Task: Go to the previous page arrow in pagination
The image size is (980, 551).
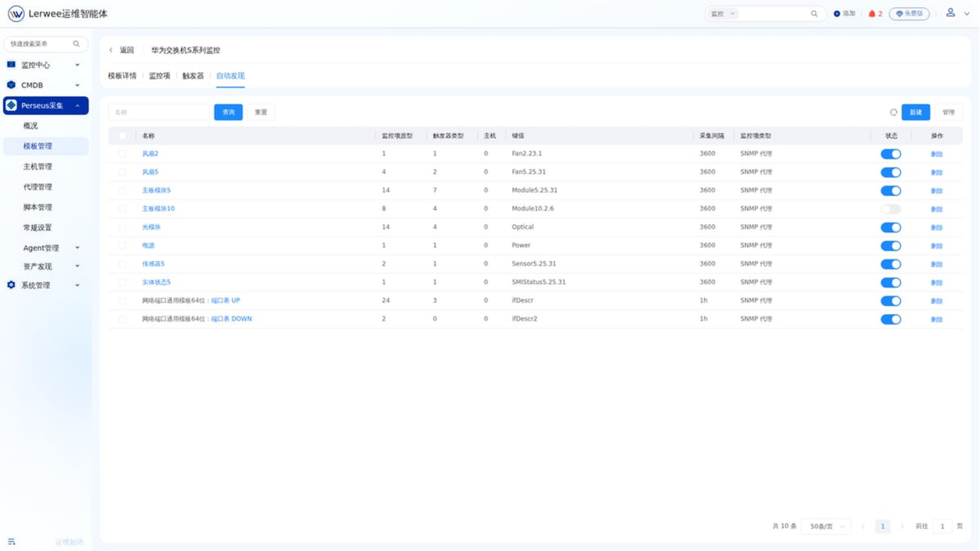Action: coord(863,527)
